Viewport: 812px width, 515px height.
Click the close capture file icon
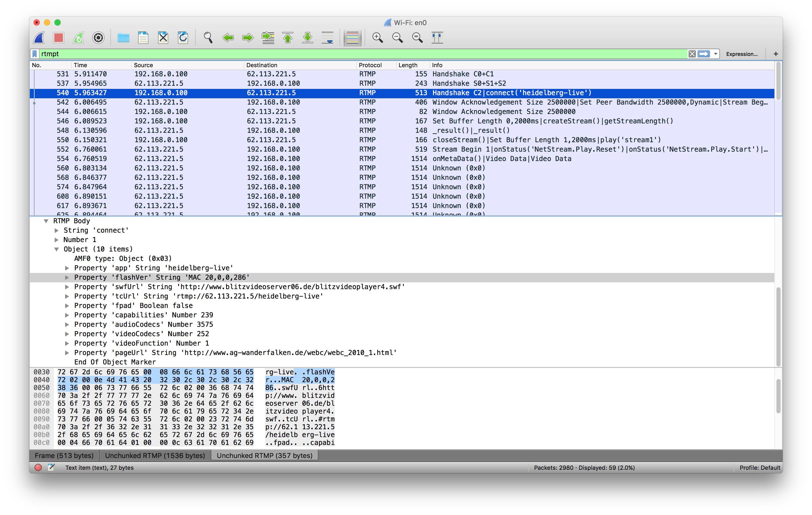tap(163, 37)
